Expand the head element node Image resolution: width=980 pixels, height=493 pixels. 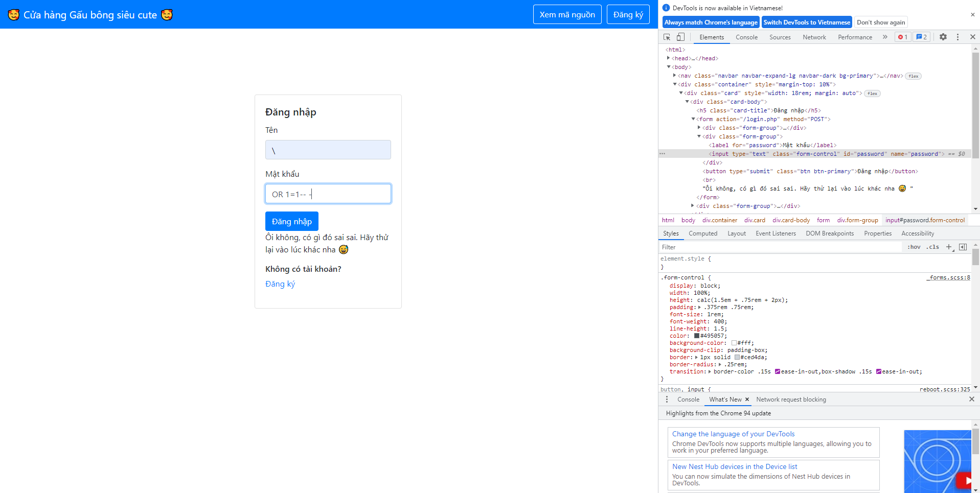668,58
